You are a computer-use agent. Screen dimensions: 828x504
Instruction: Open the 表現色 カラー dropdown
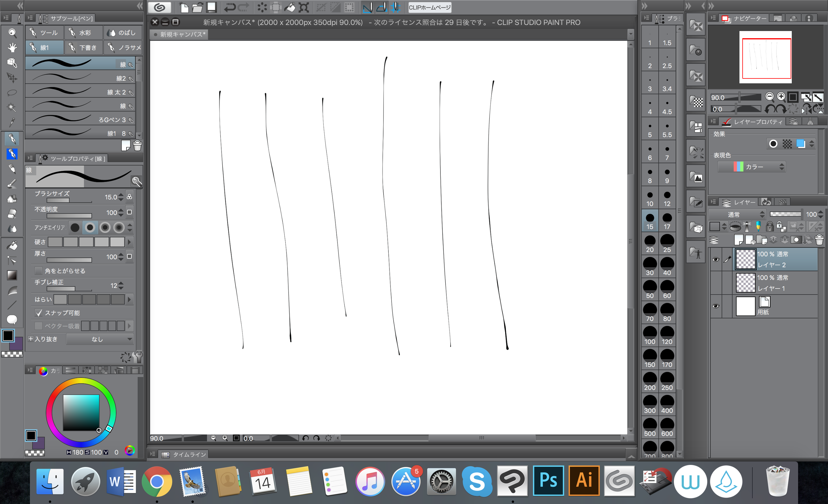pyautogui.click(x=752, y=167)
